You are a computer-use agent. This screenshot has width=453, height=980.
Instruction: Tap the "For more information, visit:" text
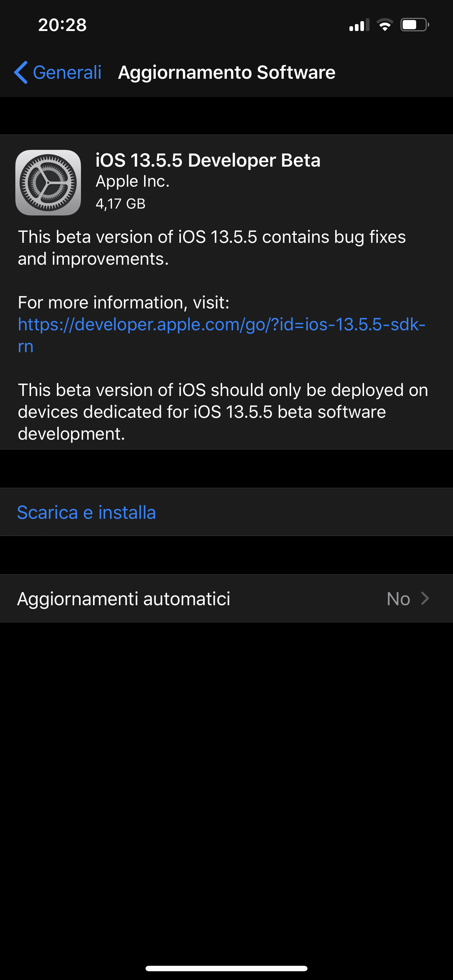pyautogui.click(x=124, y=303)
